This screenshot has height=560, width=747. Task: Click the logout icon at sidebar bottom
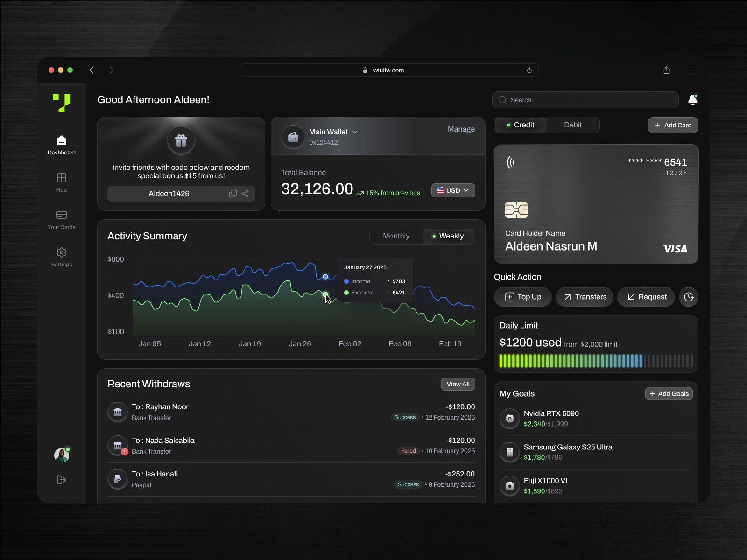(61, 479)
